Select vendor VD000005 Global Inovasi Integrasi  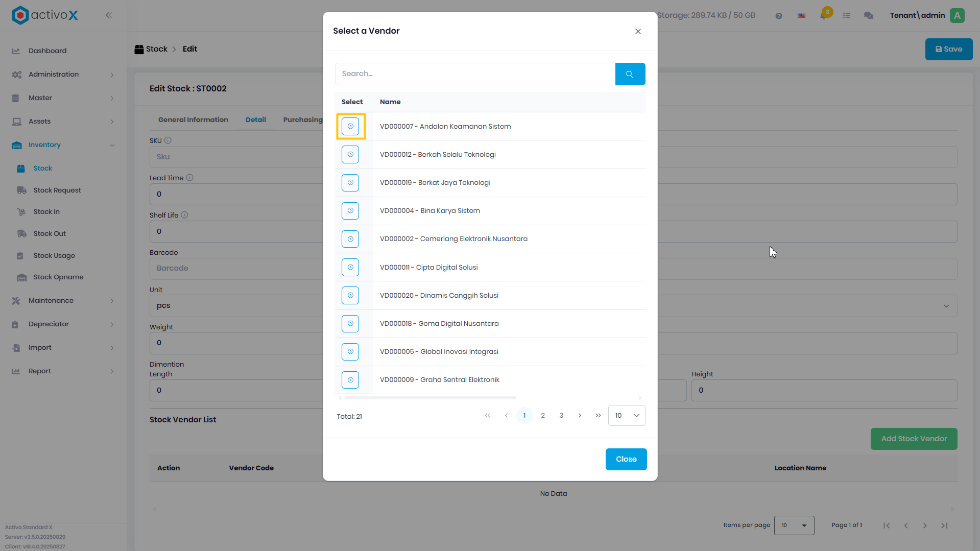(350, 351)
